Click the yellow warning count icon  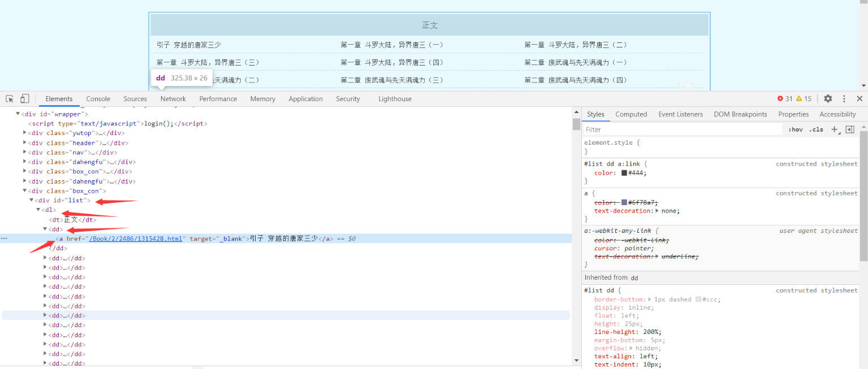pyautogui.click(x=799, y=98)
